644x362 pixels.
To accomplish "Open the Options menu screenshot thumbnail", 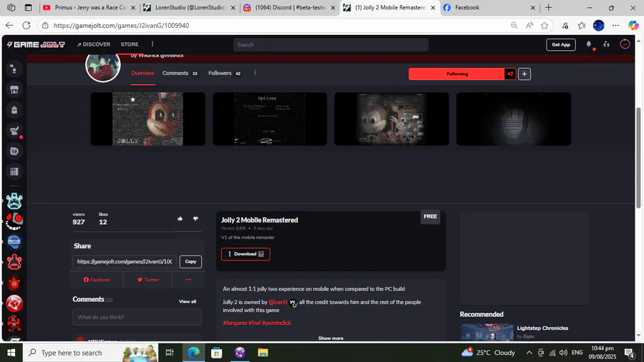I will 270,119.
